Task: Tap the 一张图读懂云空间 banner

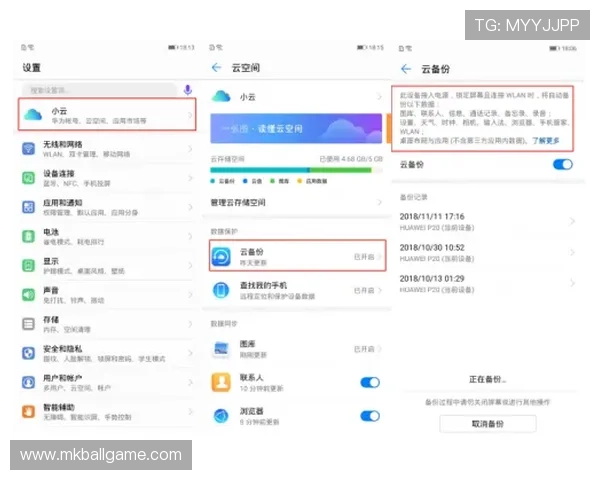Action: 296,128
